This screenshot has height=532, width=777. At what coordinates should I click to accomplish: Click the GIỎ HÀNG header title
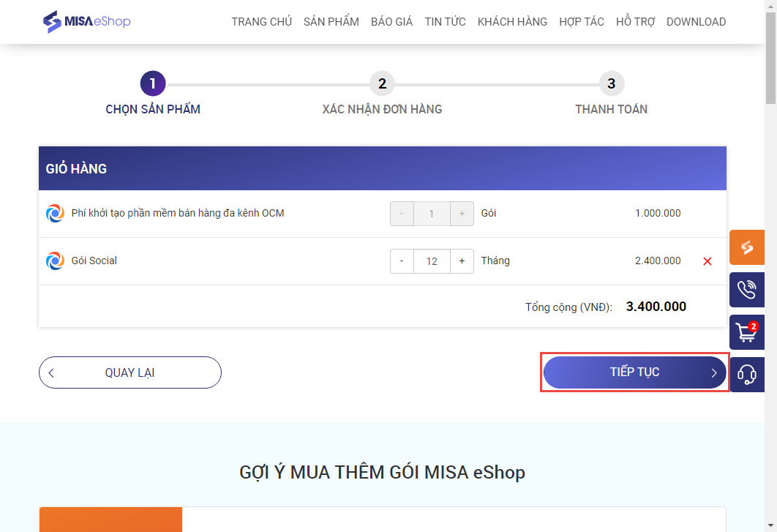pyautogui.click(x=76, y=168)
